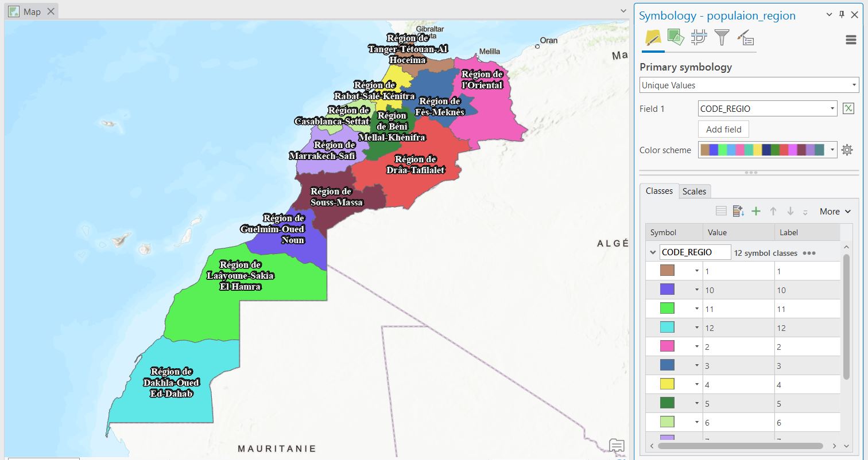
Task: Open color scheme options gear icon
Action: pyautogui.click(x=847, y=150)
